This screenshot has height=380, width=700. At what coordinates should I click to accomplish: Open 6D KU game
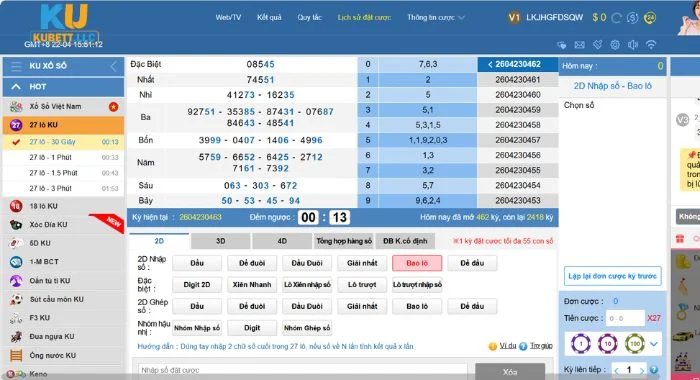(x=63, y=243)
